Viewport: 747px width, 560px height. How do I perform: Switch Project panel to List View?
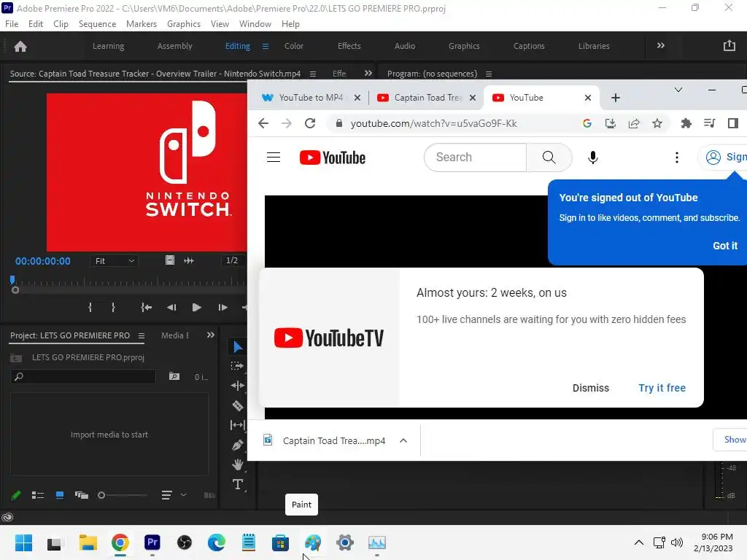click(x=38, y=495)
